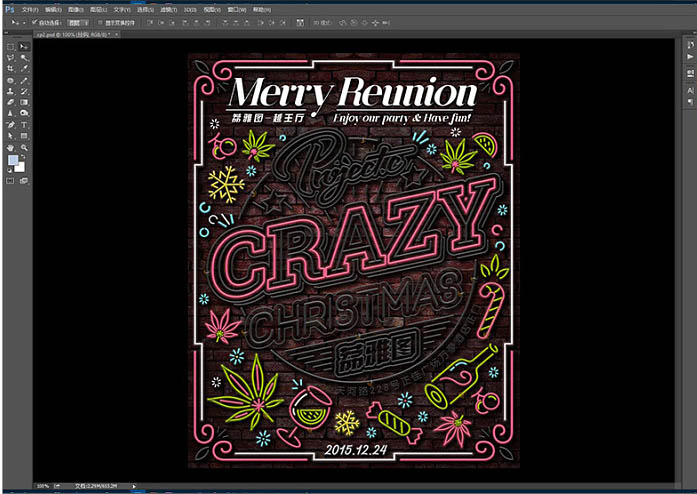Toggle Quick Mask mode

coord(11,181)
